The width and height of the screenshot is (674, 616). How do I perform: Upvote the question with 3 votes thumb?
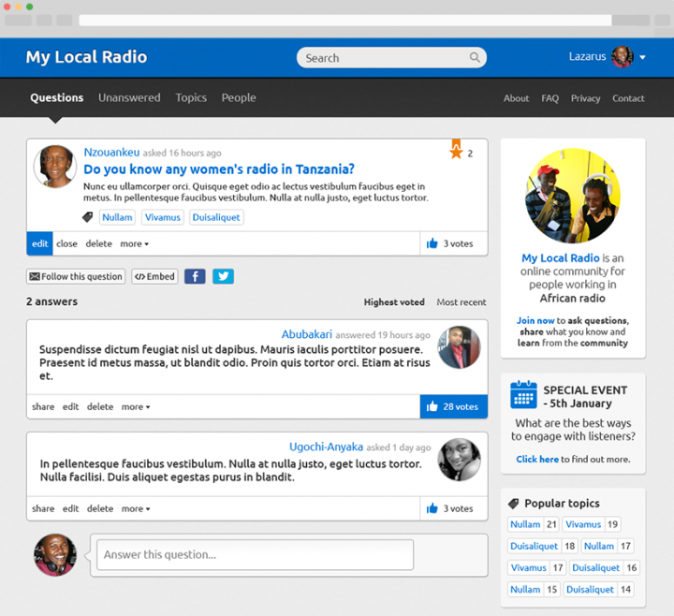click(x=432, y=244)
